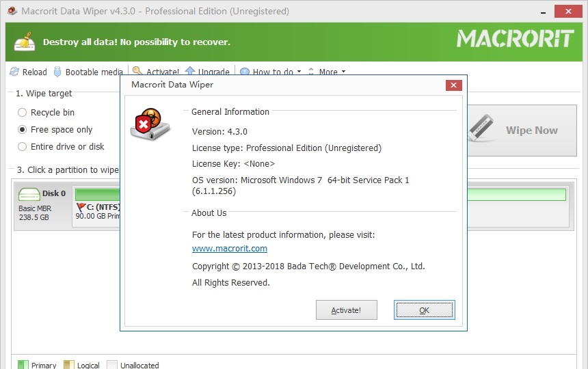
Task: Click the Primary legend color swatch
Action: coord(23,365)
